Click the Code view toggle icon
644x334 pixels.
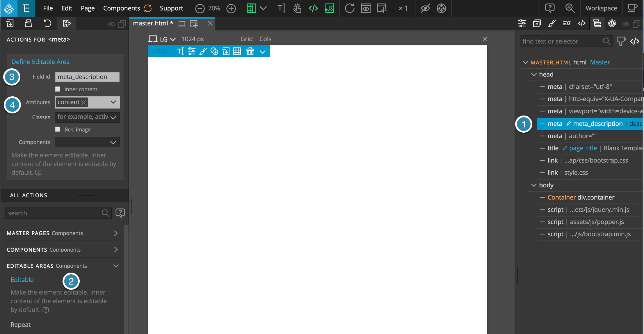pyautogui.click(x=581, y=24)
